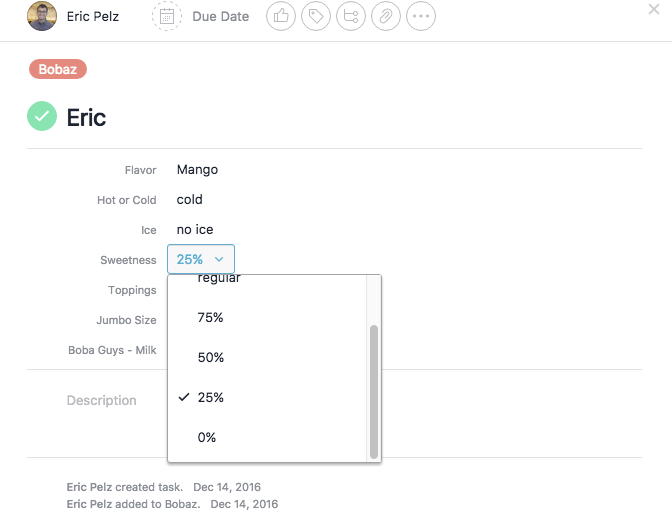Click the dropdown list scrollbar
Viewport: 672px width, 527px height.
[x=374, y=392]
